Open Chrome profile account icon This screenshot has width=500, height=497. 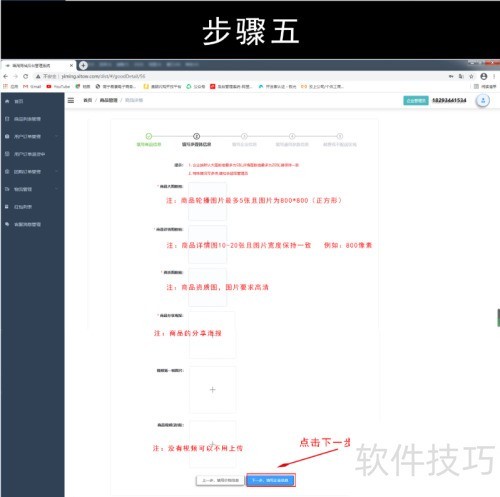click(484, 76)
